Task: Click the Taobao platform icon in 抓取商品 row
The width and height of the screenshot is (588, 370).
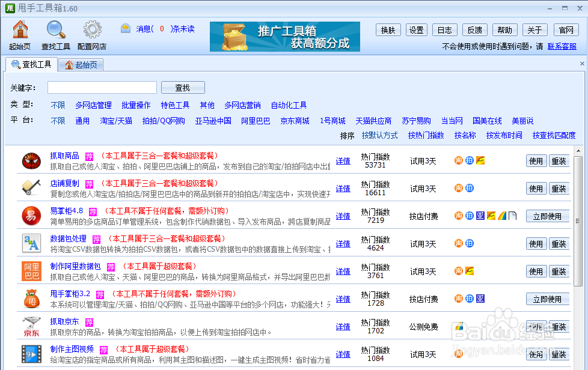Action: coord(458,160)
